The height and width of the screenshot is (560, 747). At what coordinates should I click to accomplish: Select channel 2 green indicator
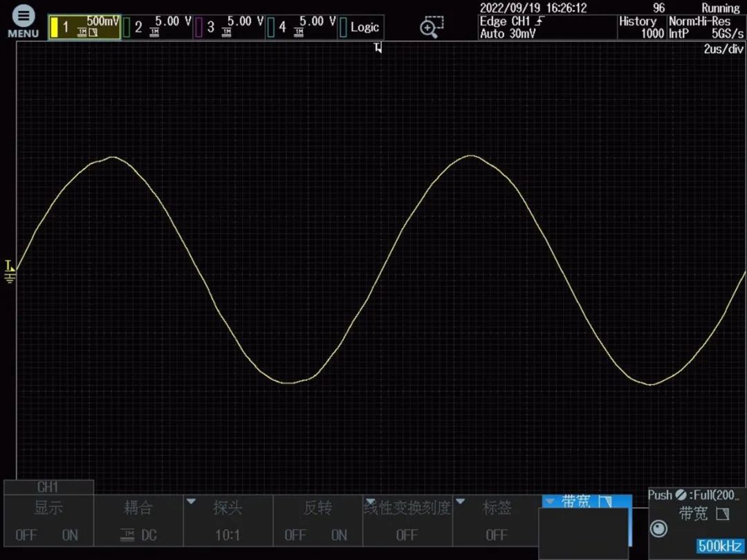127,28
